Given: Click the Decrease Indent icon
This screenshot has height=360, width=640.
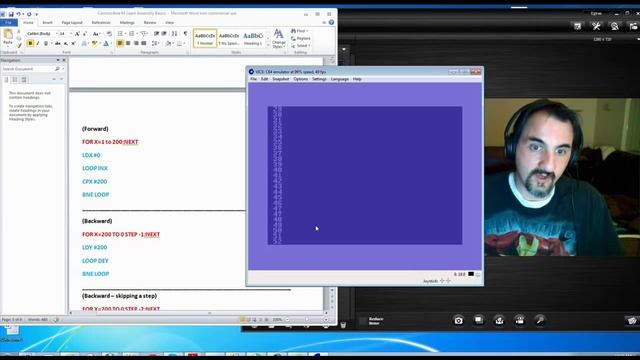Looking at the screenshot, I should [x=156, y=34].
